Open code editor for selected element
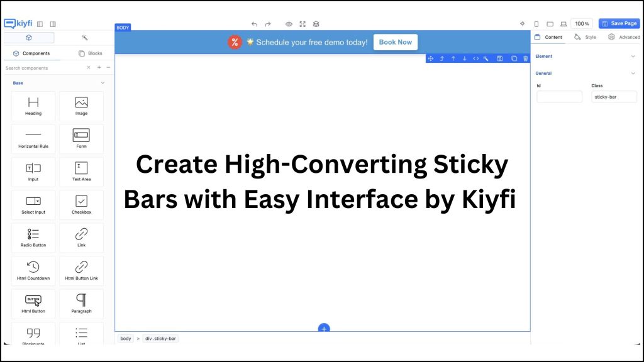The width and height of the screenshot is (644, 362). (x=475, y=58)
